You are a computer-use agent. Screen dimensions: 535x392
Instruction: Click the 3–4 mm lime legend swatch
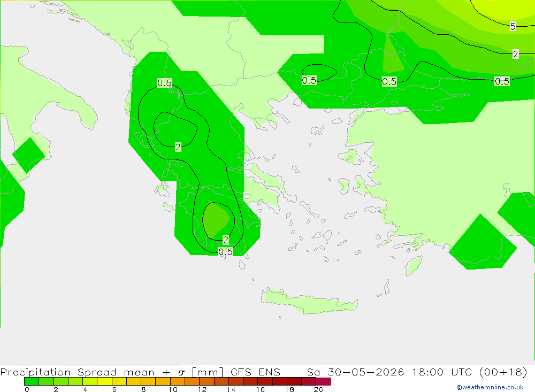pyautogui.click(x=75, y=381)
